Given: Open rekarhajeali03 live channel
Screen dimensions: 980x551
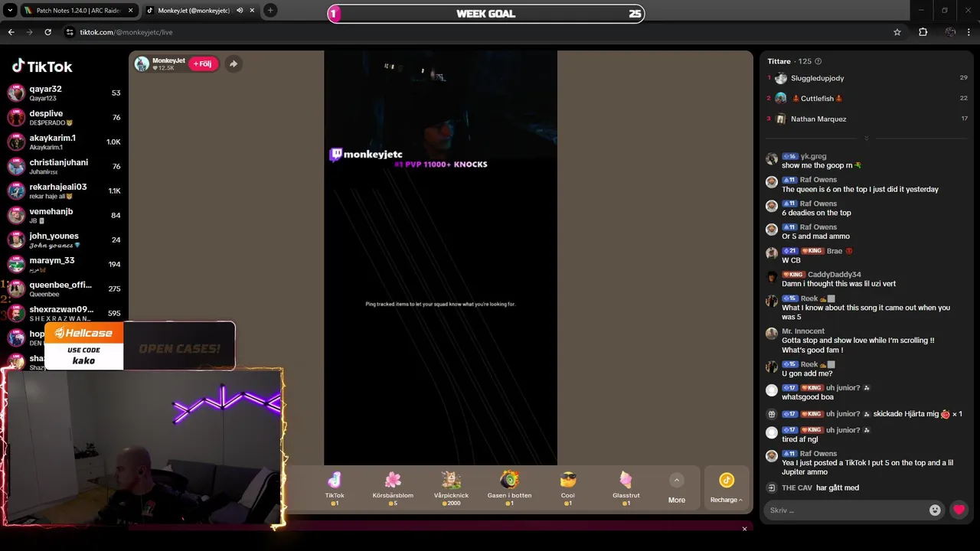Looking at the screenshot, I should tap(64, 191).
